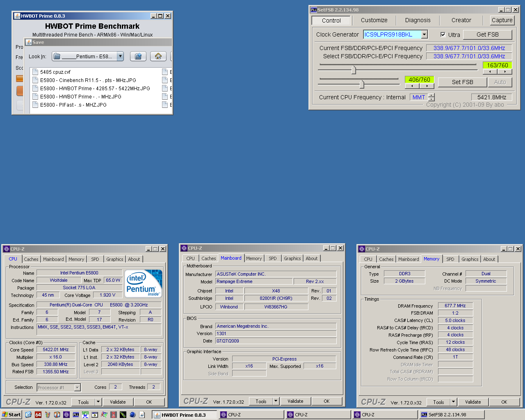This screenshot has width=525, height=420.
Task: Select E5800 - PIFast - .s - MHZ.JPG
Action: pyautogui.click(x=69, y=105)
